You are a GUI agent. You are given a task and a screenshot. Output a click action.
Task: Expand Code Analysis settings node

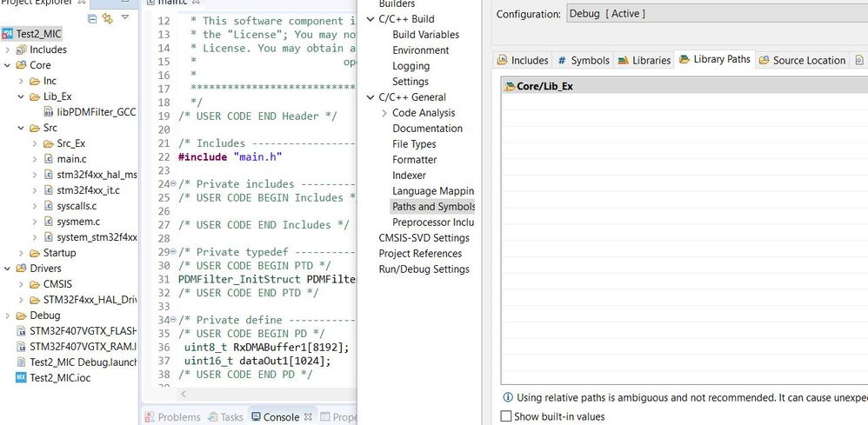pos(384,113)
